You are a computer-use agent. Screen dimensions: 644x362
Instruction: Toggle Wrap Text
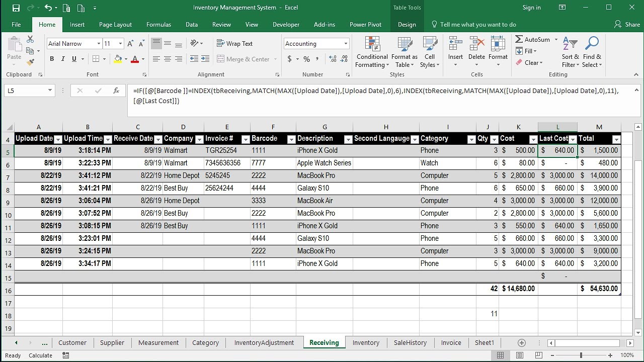click(x=235, y=44)
